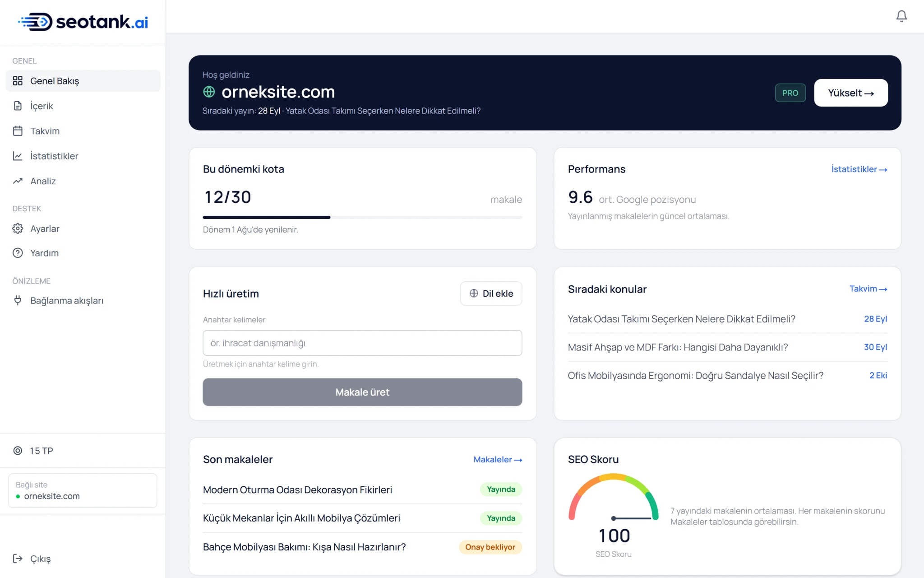Open the Genel Bakış menu item
The height and width of the screenshot is (578, 924).
83,81
